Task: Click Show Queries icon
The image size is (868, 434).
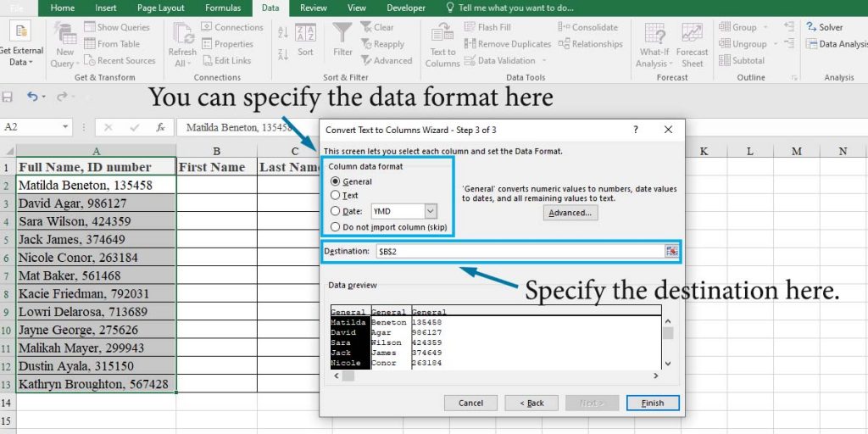Action: [90, 27]
